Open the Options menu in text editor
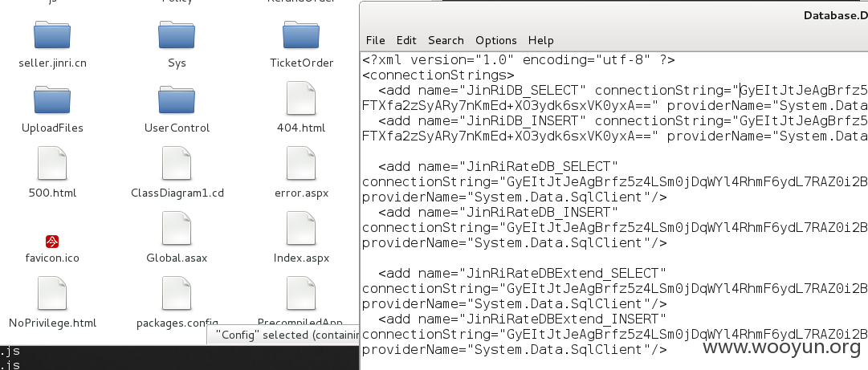Screen dimensions: 868x370 click(496, 40)
